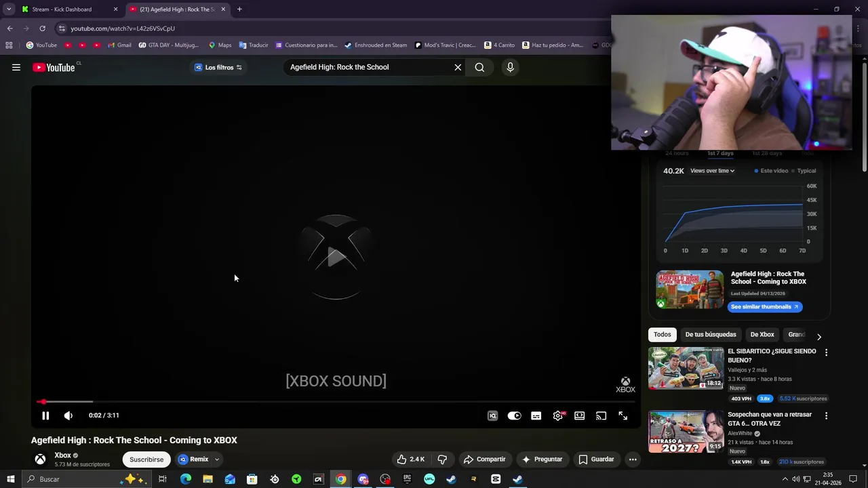This screenshot has width=868, height=488.
Task: Open options for the GTA 6 video
Action: click(x=826, y=415)
